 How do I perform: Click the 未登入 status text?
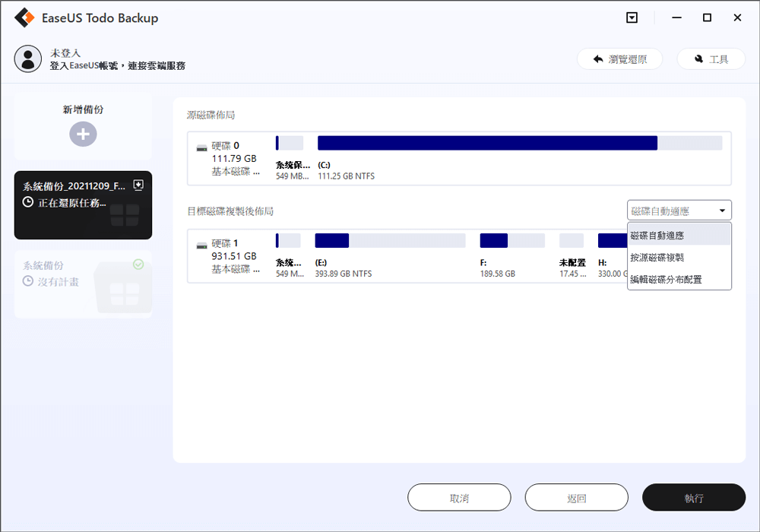(x=65, y=52)
